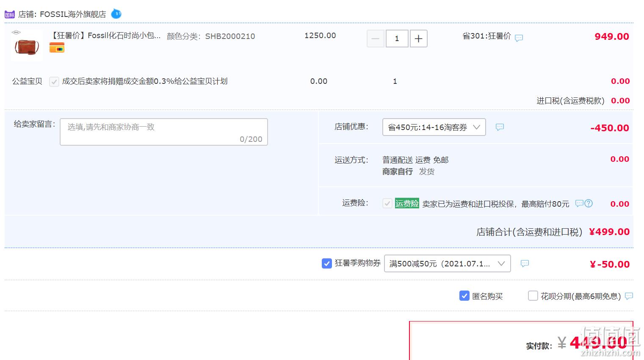The height and width of the screenshot is (360, 644).
Task: Open the product title link 【狂暑价】Fossil化石时尚小包
Action: (x=105, y=36)
